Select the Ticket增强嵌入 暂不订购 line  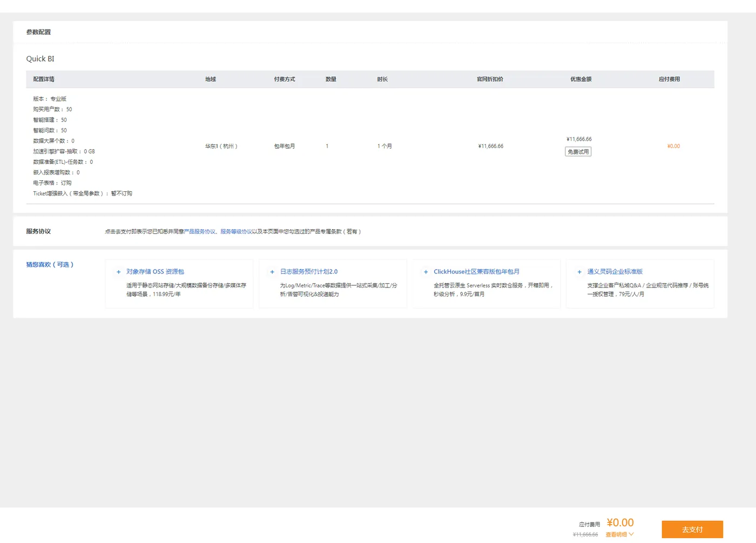tap(83, 193)
